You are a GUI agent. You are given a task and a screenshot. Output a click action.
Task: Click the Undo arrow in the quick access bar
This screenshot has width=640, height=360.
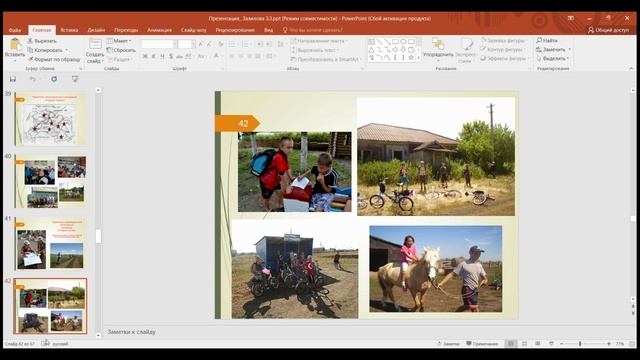[33, 79]
